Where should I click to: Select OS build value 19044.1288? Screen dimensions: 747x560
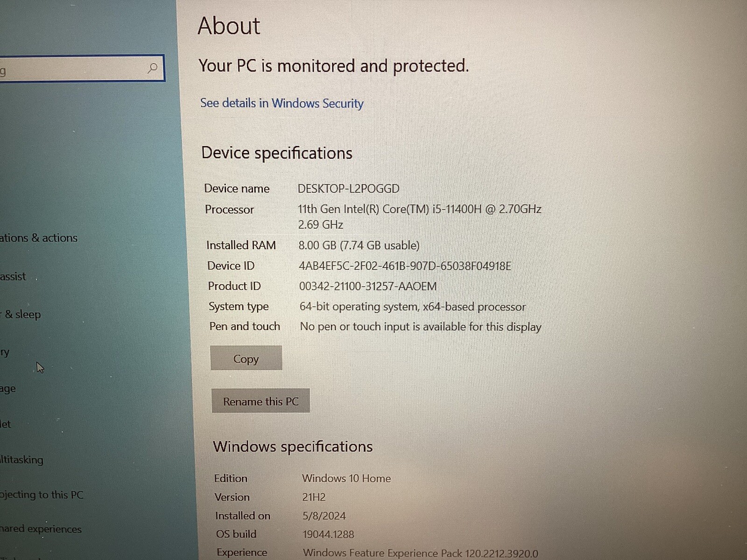pos(328,534)
